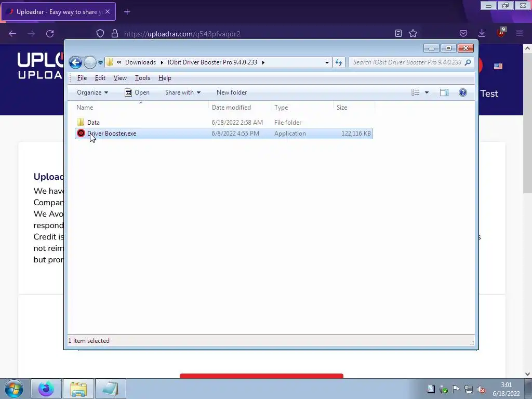Click the Firefox taskbar icon
The image size is (532, 399).
point(46,389)
